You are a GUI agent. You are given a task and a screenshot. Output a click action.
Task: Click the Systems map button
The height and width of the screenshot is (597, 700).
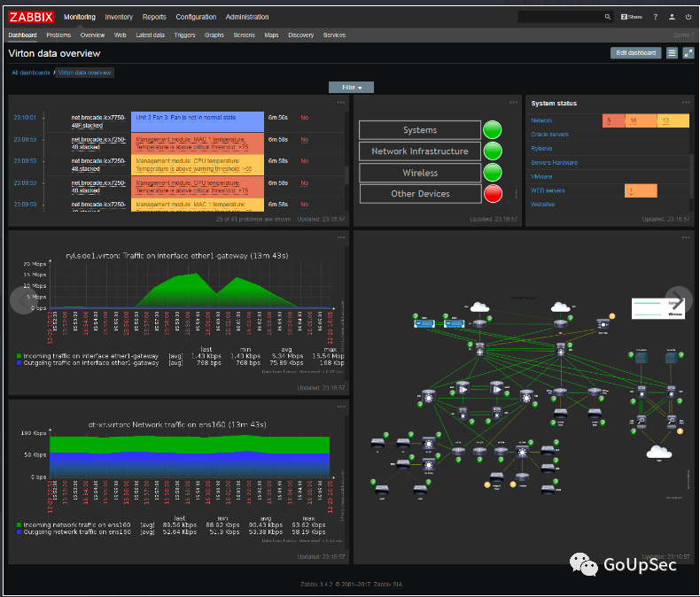point(420,130)
